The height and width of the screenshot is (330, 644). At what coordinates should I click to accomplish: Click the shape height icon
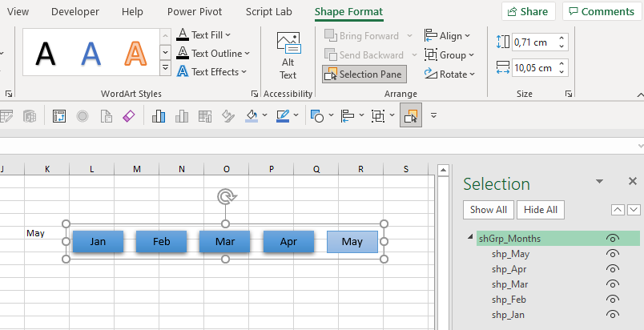coord(503,42)
